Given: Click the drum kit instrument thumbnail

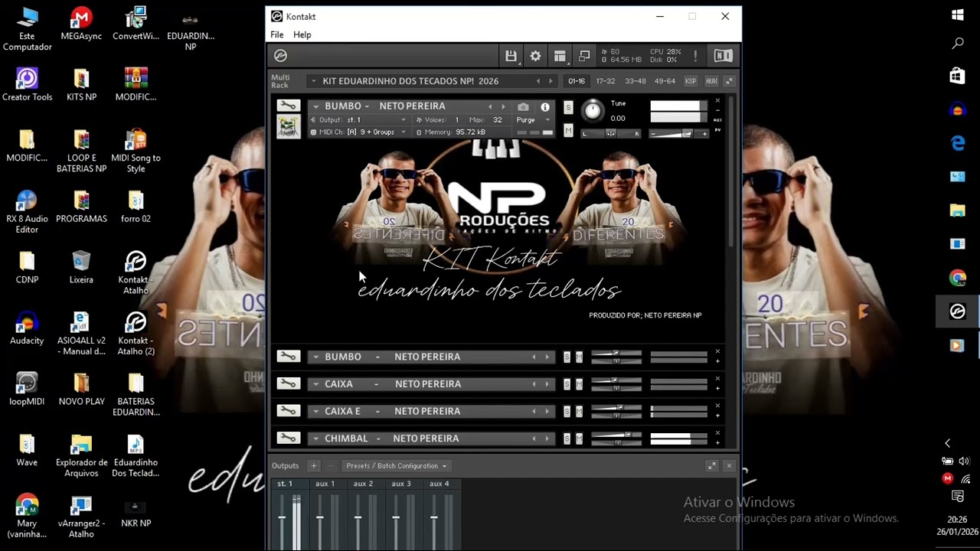Looking at the screenshot, I should tap(289, 126).
